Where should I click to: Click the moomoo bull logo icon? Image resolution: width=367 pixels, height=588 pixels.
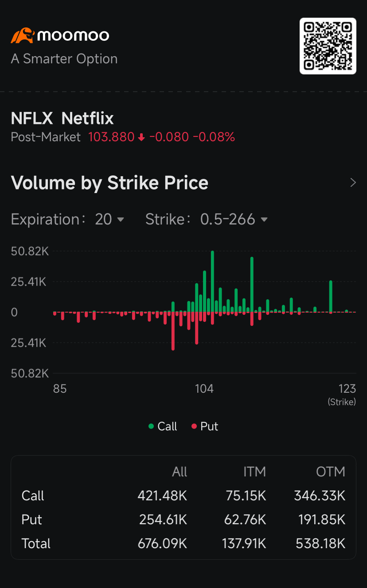pos(22,35)
